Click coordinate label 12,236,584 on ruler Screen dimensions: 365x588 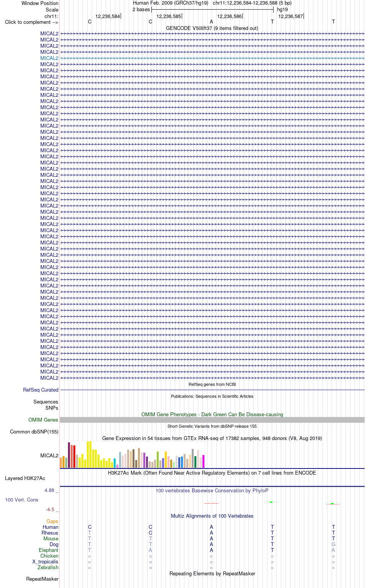tap(108, 16)
